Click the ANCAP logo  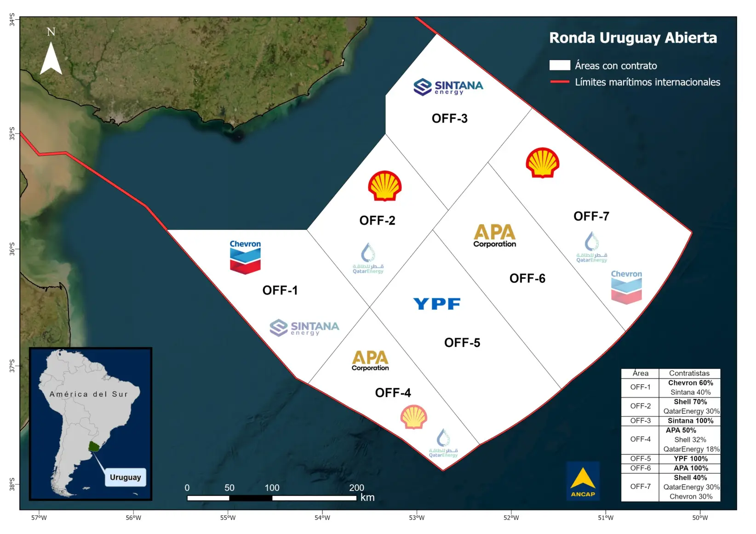[583, 481]
